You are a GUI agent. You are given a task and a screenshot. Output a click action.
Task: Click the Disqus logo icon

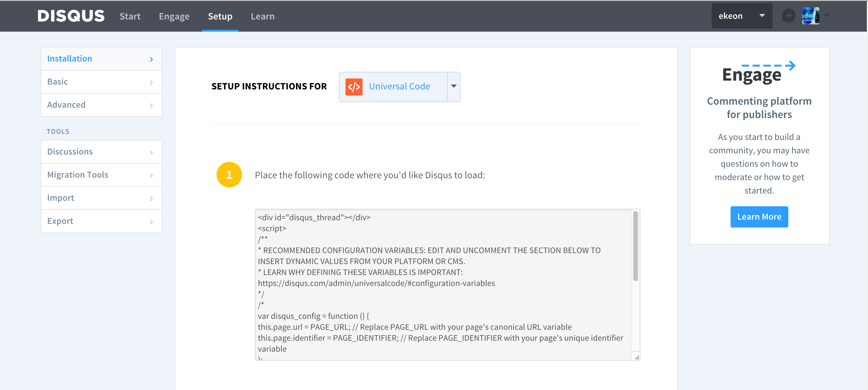[x=71, y=16]
